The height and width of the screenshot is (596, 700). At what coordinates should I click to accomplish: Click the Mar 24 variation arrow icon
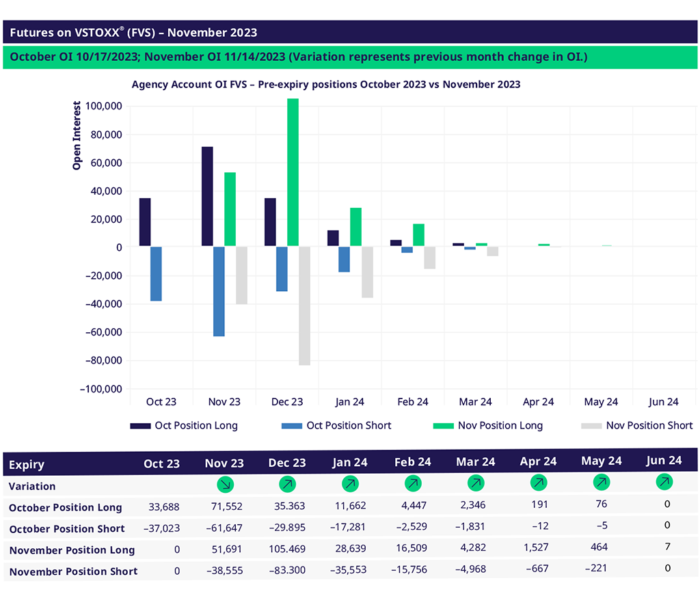click(x=476, y=484)
